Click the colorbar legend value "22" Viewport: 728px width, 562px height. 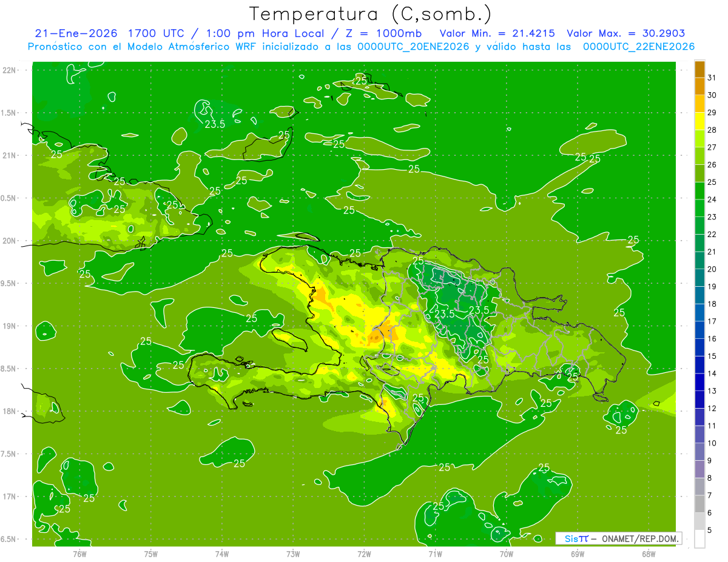click(x=712, y=235)
